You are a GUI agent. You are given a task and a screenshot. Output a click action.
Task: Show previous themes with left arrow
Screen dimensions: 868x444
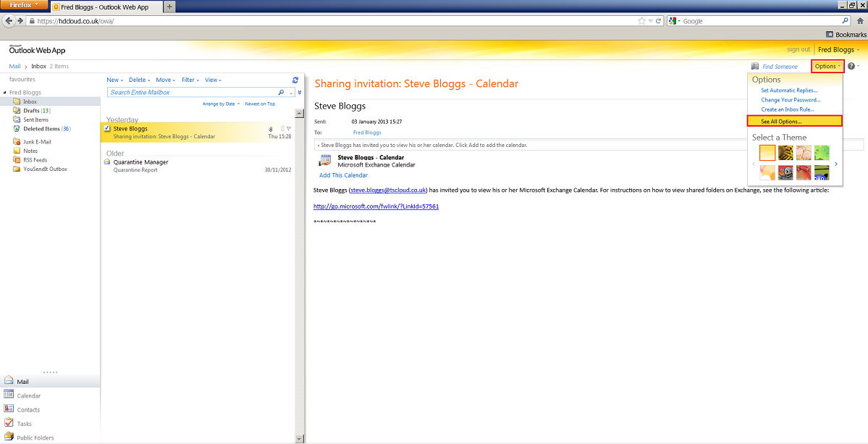(x=754, y=164)
